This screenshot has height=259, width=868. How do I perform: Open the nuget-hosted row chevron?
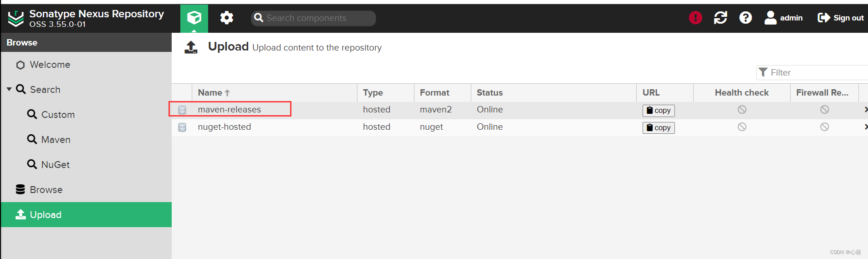pyautogui.click(x=865, y=127)
